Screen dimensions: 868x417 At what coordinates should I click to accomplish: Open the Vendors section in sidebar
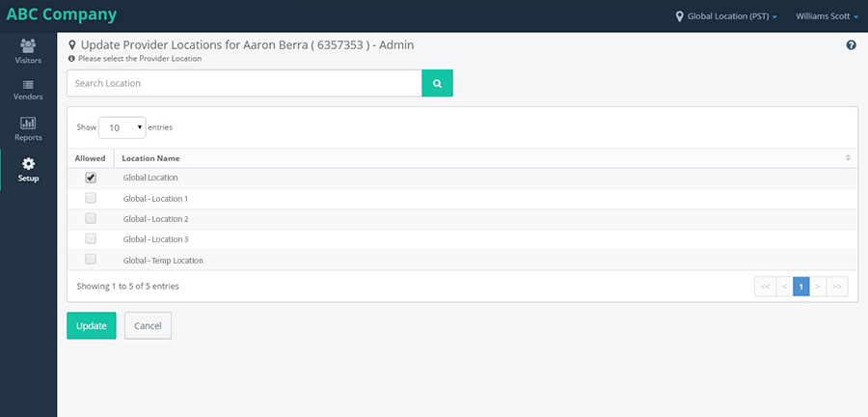click(28, 91)
